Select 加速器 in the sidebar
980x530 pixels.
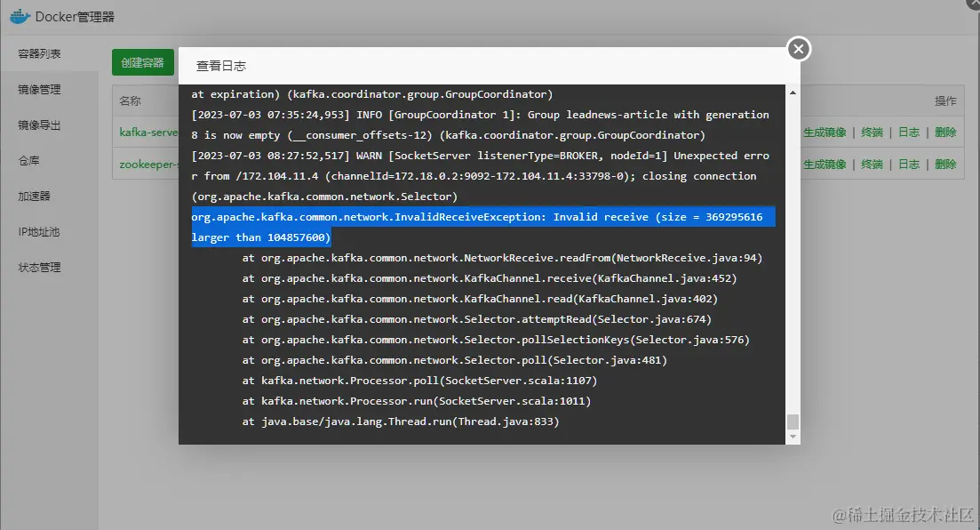[x=35, y=197]
